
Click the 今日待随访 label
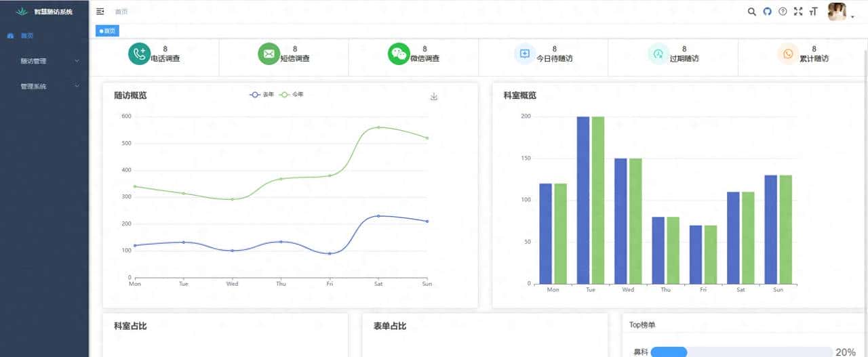pos(555,59)
